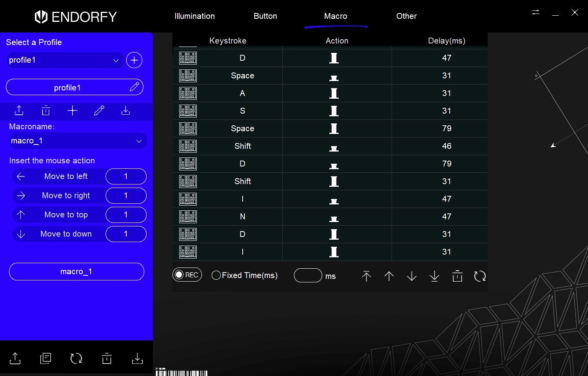588x376 pixels.
Task: Select the Move to down count field
Action: coord(126,234)
